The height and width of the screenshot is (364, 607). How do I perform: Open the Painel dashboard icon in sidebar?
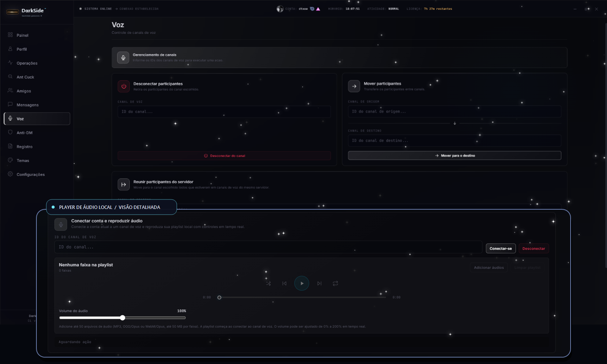10,35
